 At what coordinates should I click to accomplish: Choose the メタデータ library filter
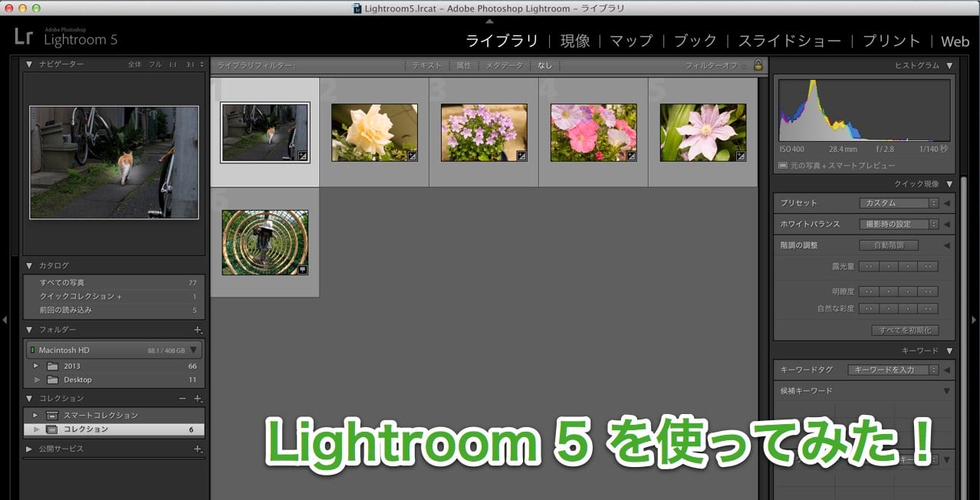point(505,66)
